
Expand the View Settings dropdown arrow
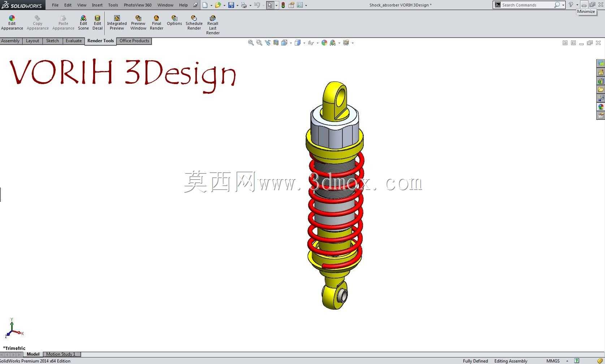tap(353, 43)
